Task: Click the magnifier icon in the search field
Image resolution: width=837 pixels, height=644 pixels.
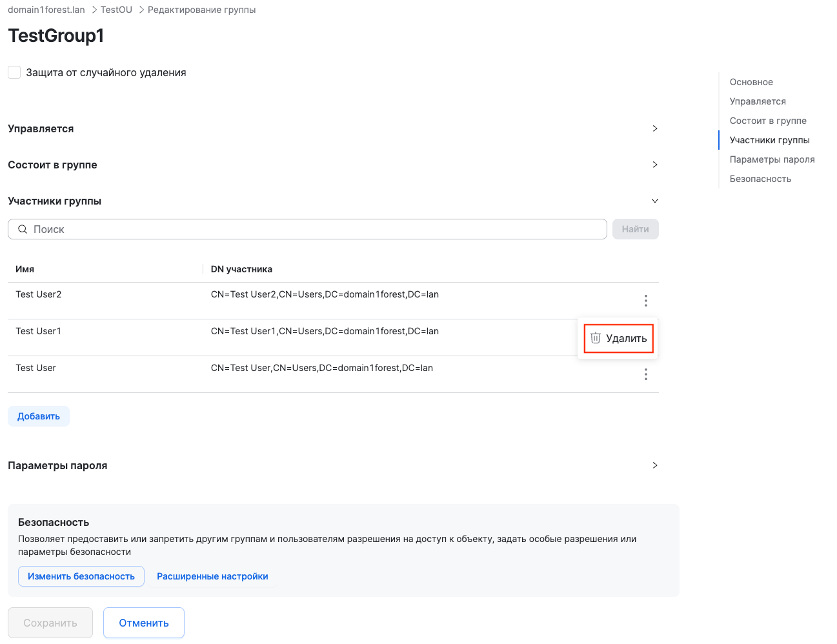Action: point(23,229)
